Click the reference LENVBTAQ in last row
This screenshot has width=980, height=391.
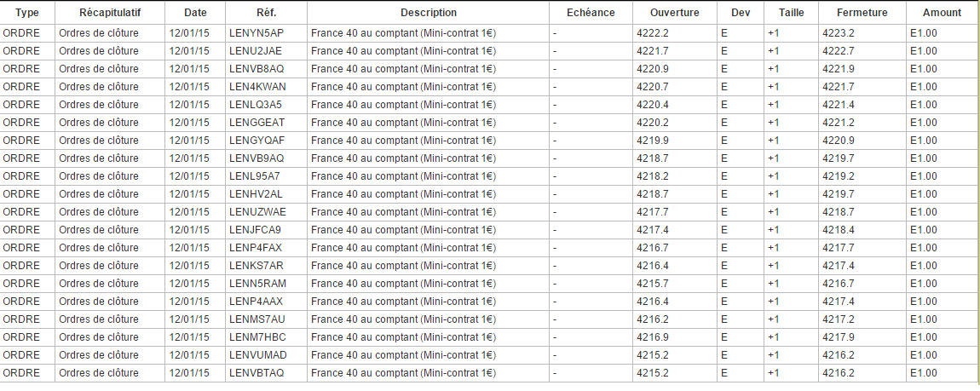tap(257, 373)
